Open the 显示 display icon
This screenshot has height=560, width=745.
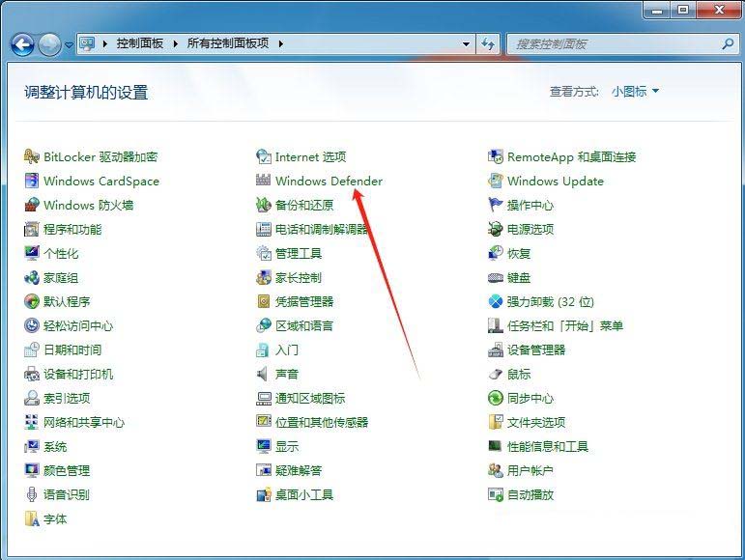click(263, 447)
